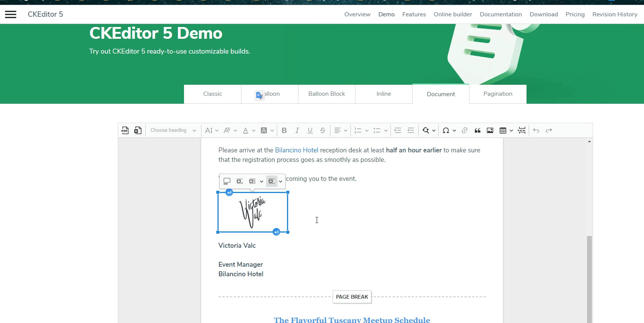Screen dimensions: 644x323
Task: Open the hamburger navigation menu
Action: pos(11,14)
